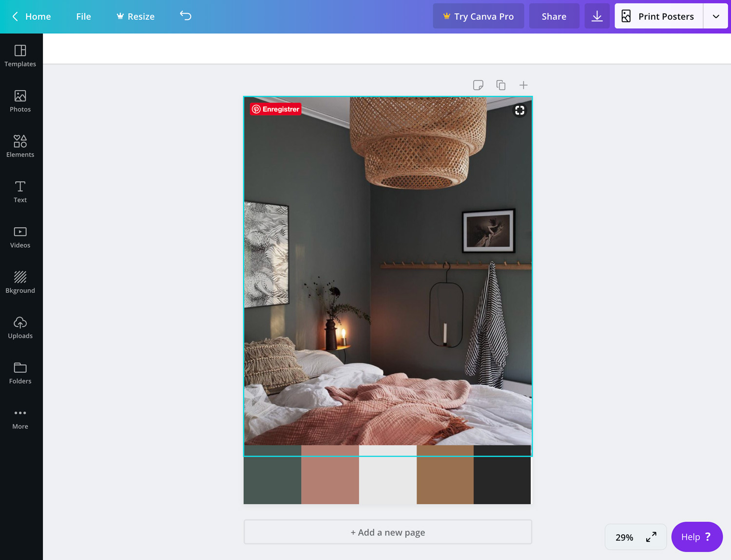The width and height of the screenshot is (731, 560).
Task: Expand the image to fullscreen crop view
Action: 519,110
